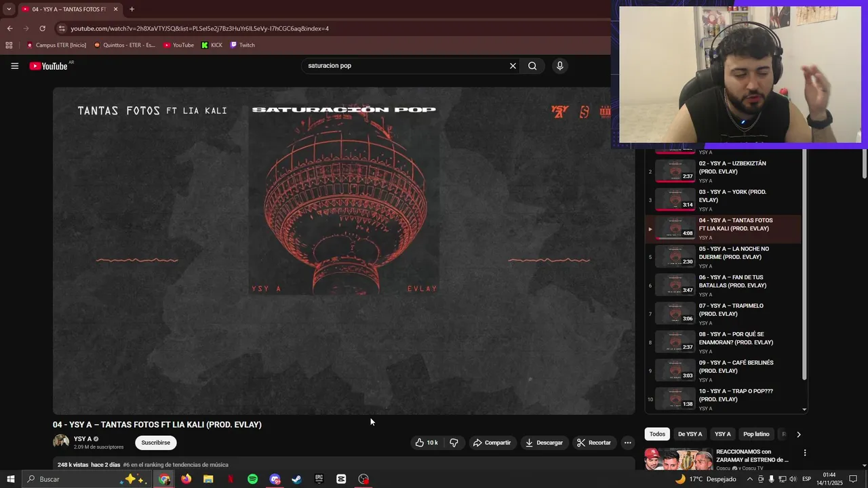
Task: Start voice search with the microphone
Action: 559,66
